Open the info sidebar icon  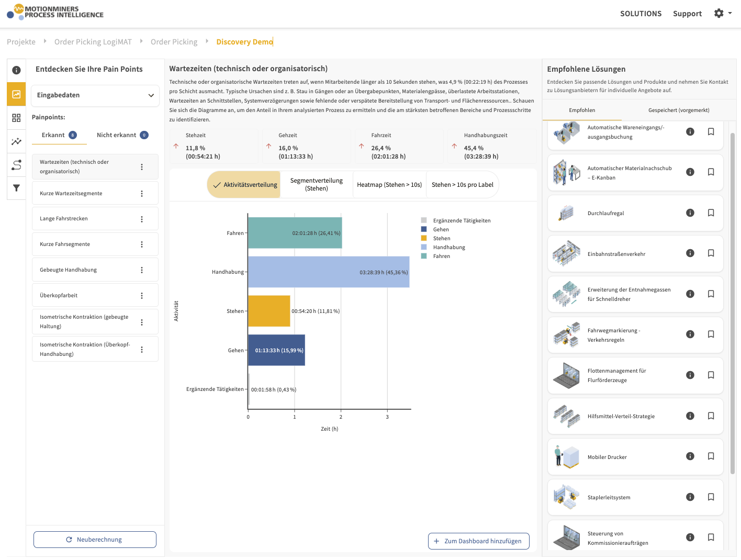click(16, 70)
